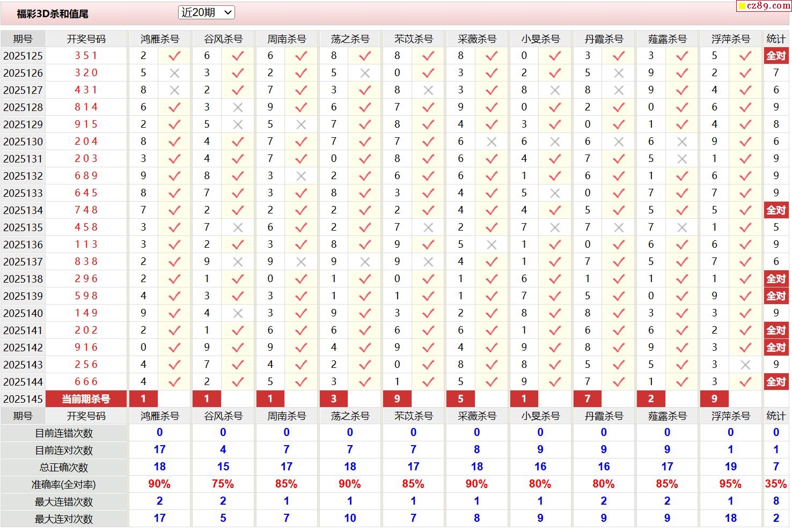
Task: Click the 全对 badge in row 2025139
Action: click(x=776, y=296)
